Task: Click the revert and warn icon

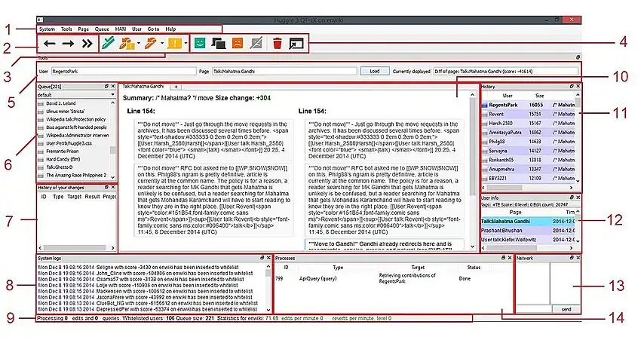Action: point(127,43)
